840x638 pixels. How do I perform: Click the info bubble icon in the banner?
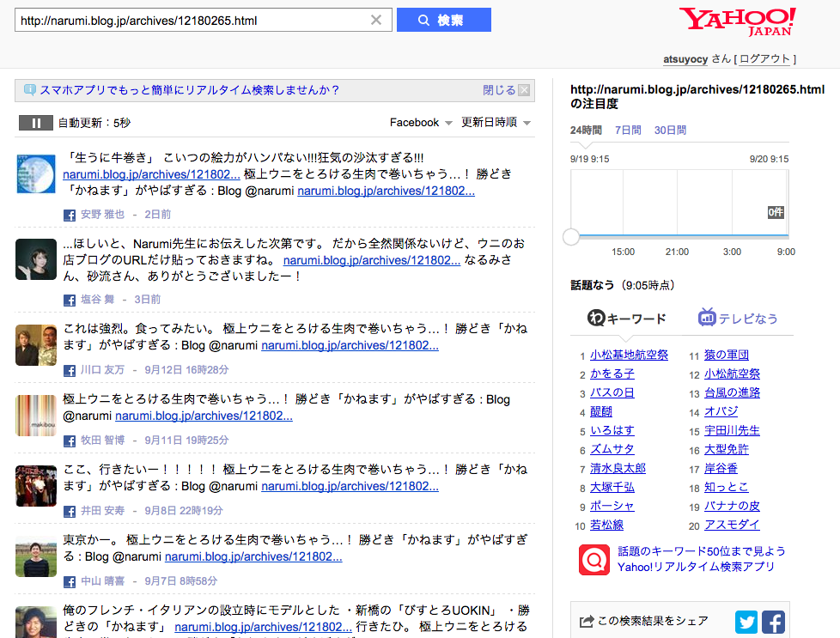coord(30,90)
